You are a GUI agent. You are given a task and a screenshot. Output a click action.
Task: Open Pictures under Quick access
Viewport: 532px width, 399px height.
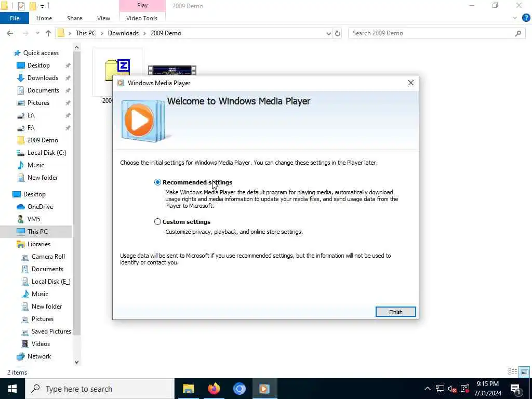point(38,103)
